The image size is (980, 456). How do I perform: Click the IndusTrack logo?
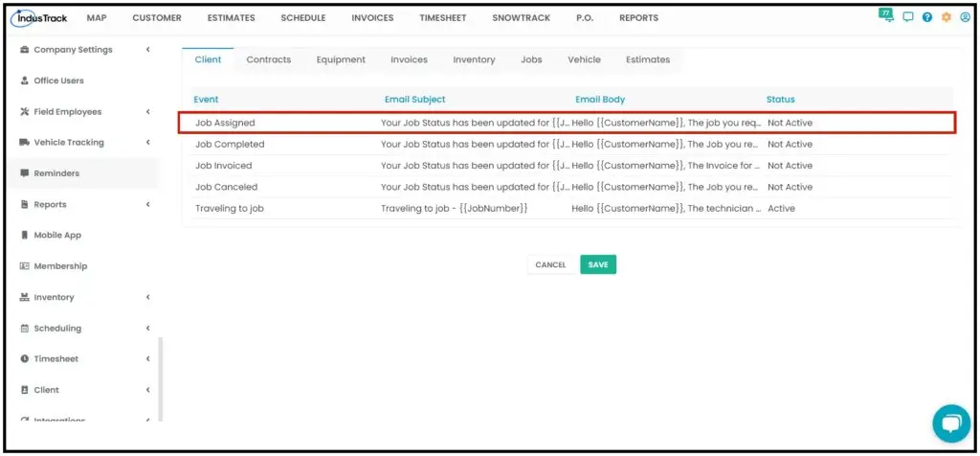(39, 18)
